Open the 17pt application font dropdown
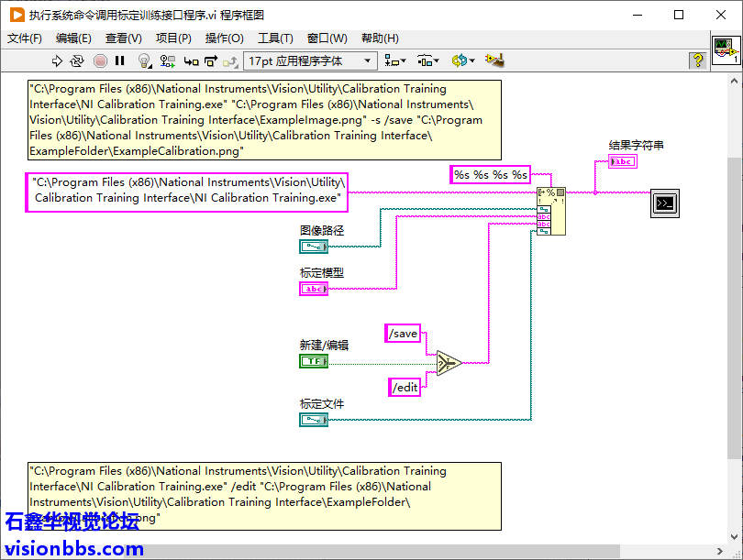This screenshot has height=560, width=743. pos(310,61)
